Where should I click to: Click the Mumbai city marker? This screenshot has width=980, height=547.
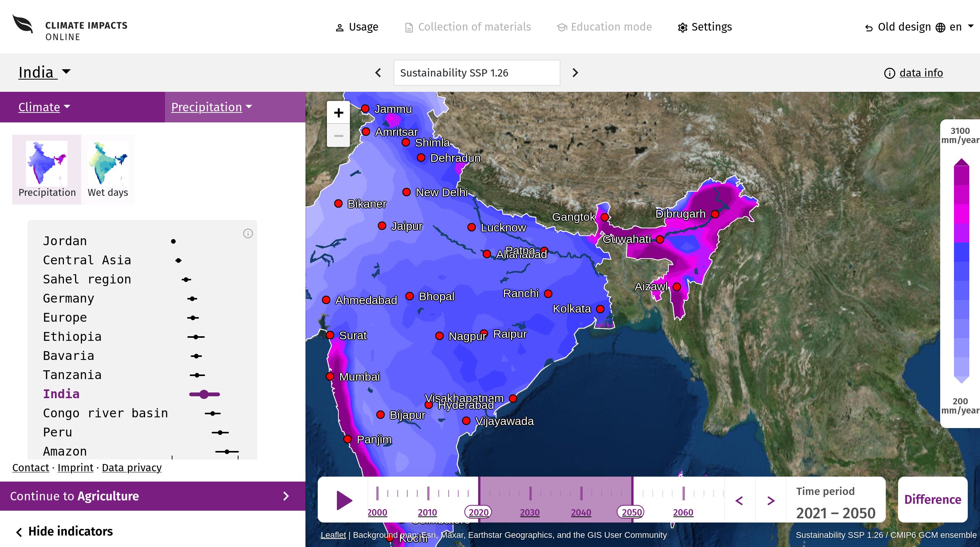click(330, 376)
